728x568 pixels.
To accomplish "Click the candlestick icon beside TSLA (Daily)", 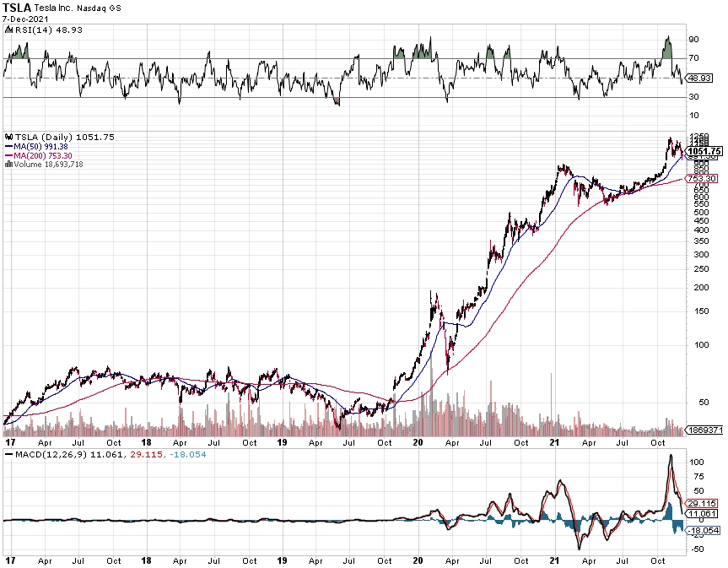I will [x=8, y=137].
